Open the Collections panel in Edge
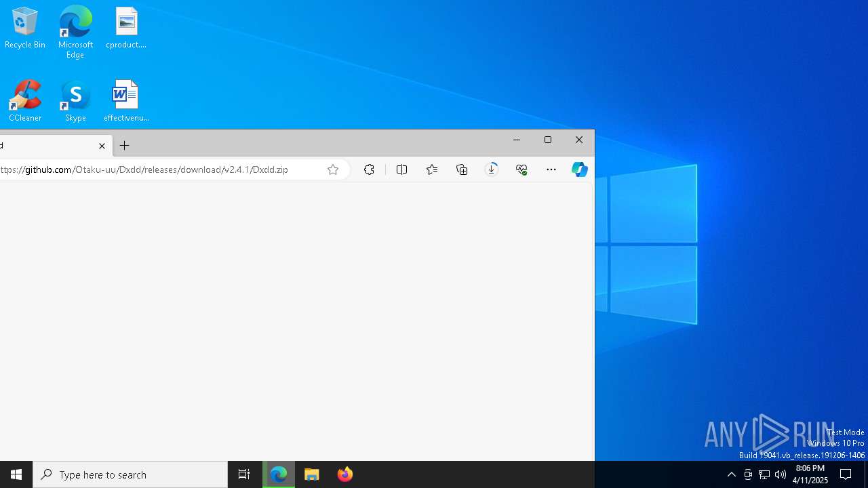 click(462, 169)
